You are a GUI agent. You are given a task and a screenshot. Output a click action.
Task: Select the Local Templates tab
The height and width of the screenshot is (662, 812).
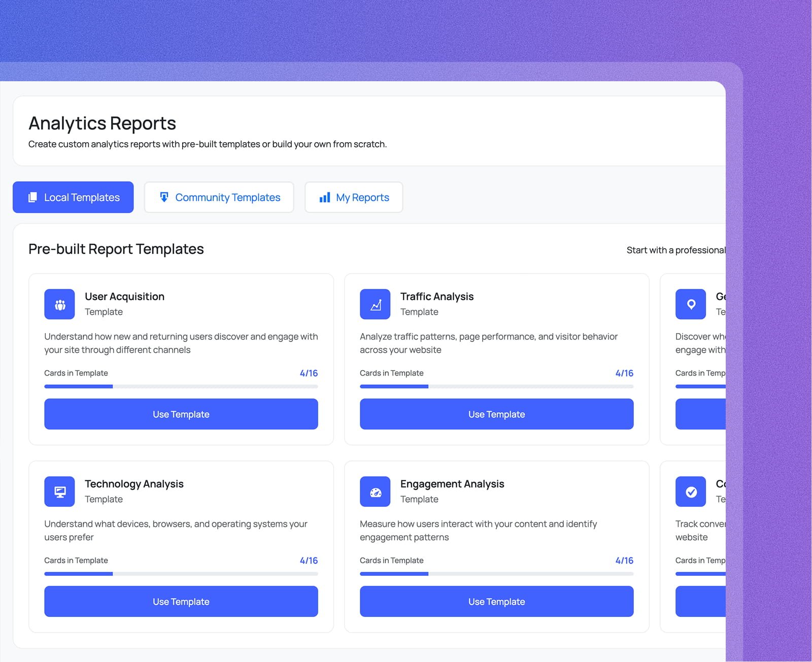click(81, 197)
